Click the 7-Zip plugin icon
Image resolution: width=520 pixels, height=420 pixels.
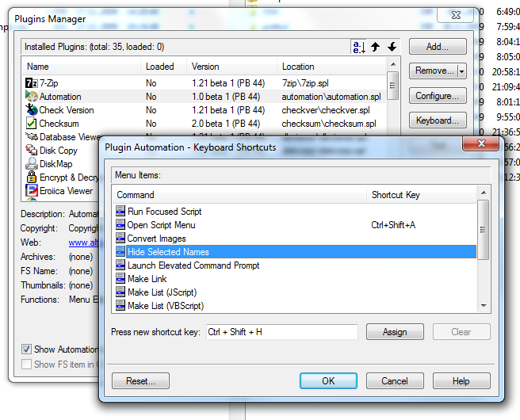[x=32, y=83]
